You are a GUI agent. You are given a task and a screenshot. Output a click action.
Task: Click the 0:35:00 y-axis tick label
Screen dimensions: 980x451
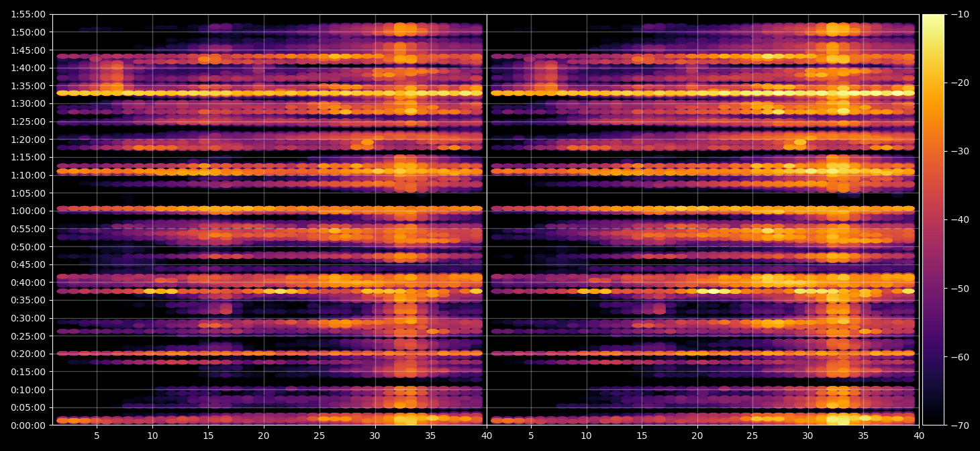click(x=28, y=301)
